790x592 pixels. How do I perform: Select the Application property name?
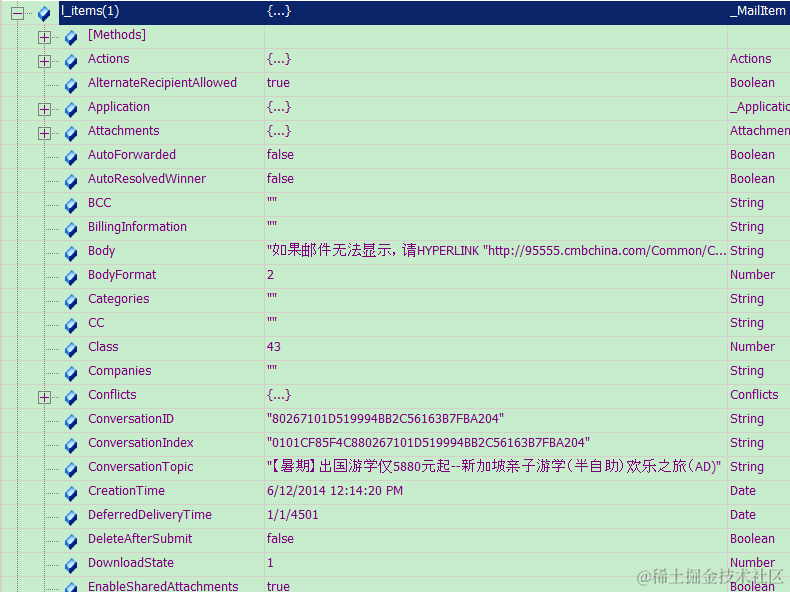coord(119,107)
